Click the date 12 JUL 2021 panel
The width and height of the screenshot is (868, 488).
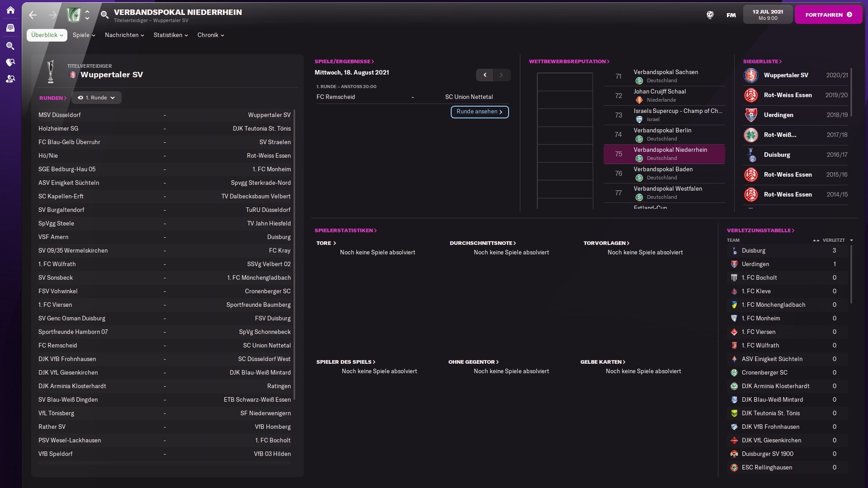pos(768,15)
